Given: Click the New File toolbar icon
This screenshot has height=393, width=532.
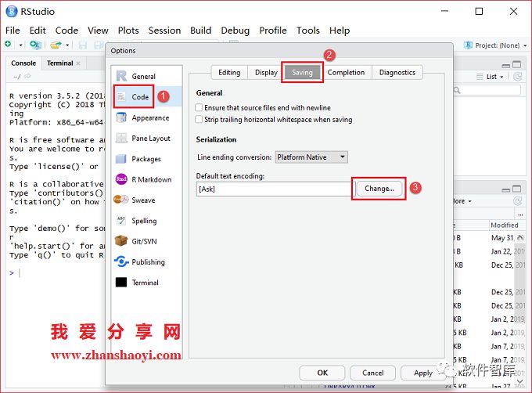Looking at the screenshot, I should pos(8,45).
